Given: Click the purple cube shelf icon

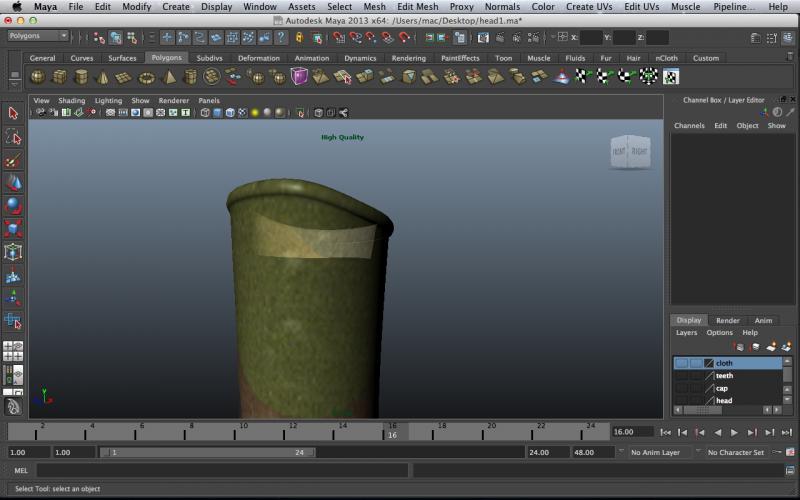Looking at the screenshot, I should pos(299,77).
